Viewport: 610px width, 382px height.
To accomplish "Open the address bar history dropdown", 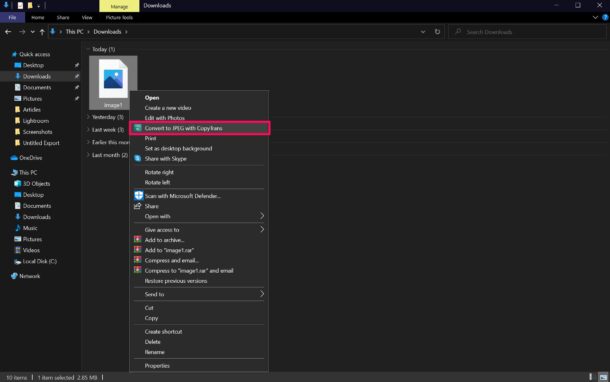I will click(423, 32).
